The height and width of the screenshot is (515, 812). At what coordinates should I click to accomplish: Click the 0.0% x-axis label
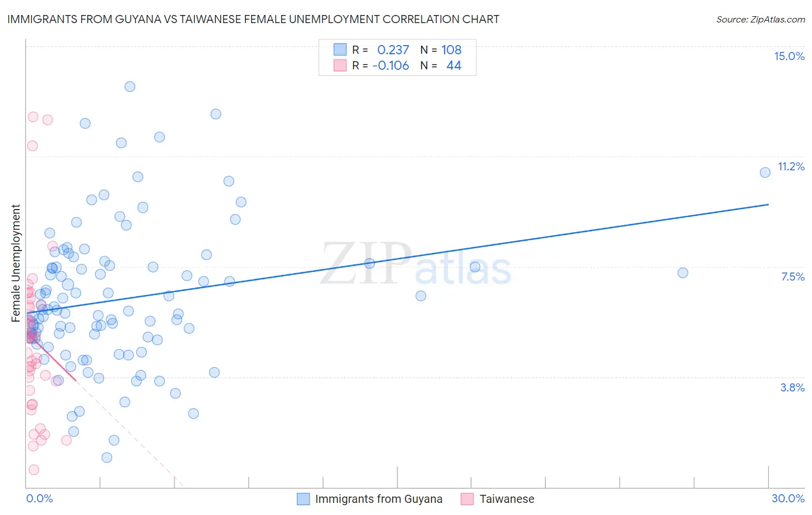(39, 498)
